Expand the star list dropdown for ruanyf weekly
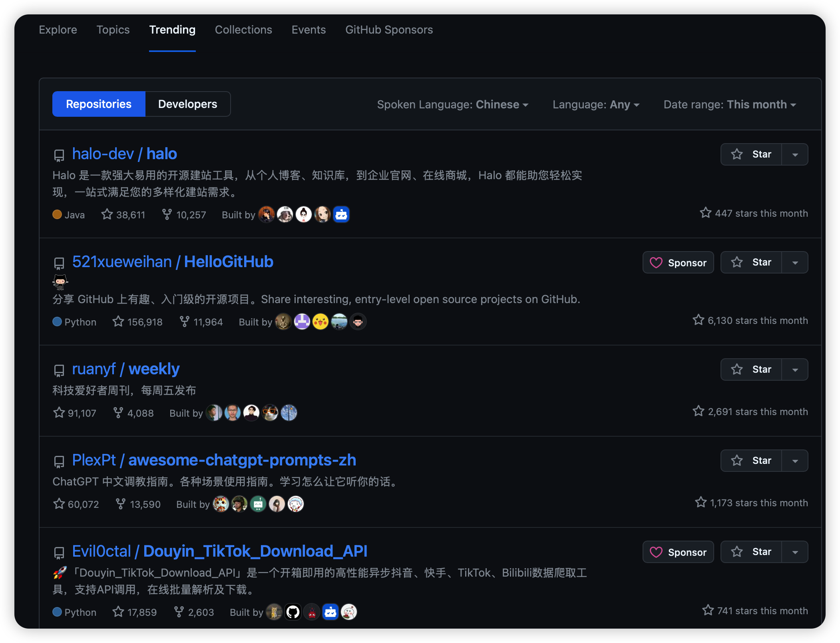Image resolution: width=840 pixels, height=643 pixels. tap(795, 369)
